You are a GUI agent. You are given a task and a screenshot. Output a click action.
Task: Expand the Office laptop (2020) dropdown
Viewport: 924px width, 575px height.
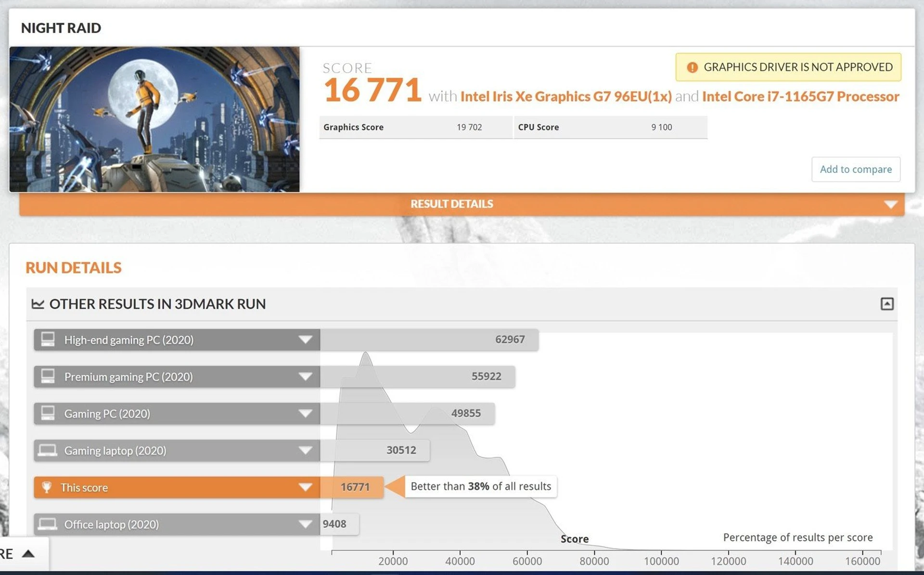(x=305, y=524)
